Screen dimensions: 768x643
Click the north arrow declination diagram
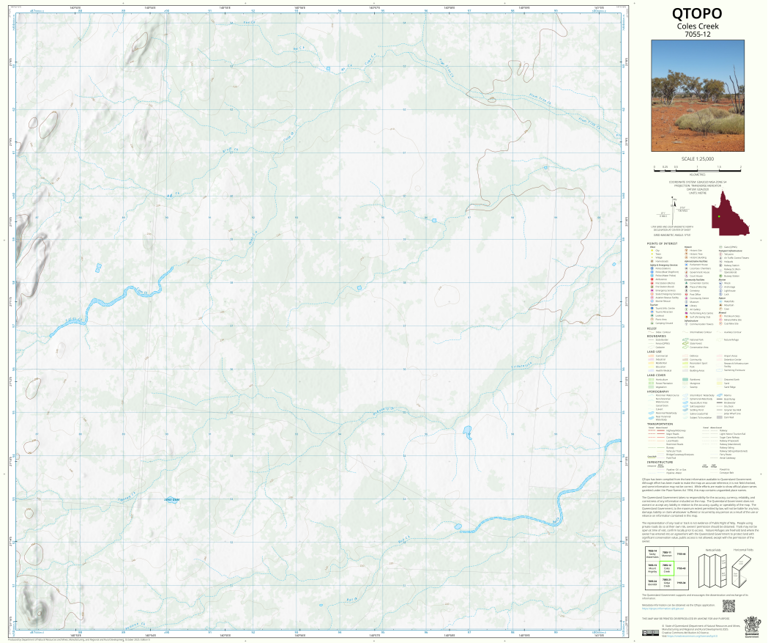tap(672, 211)
